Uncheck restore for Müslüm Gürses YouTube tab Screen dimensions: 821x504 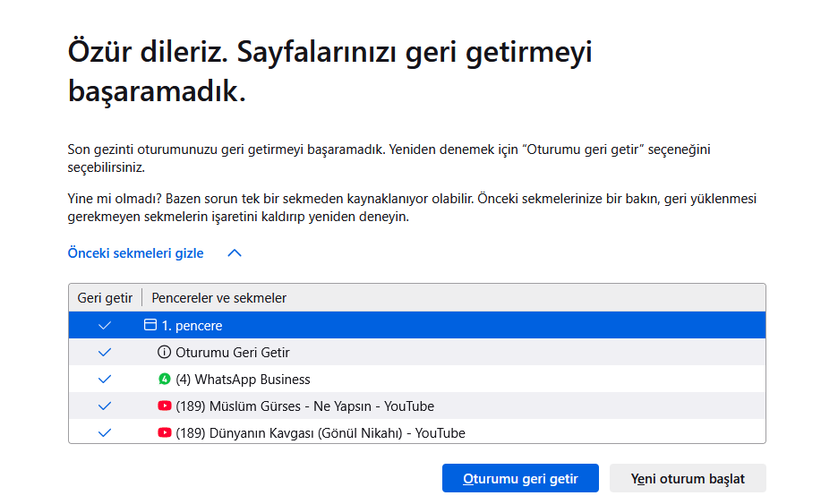tap(105, 406)
